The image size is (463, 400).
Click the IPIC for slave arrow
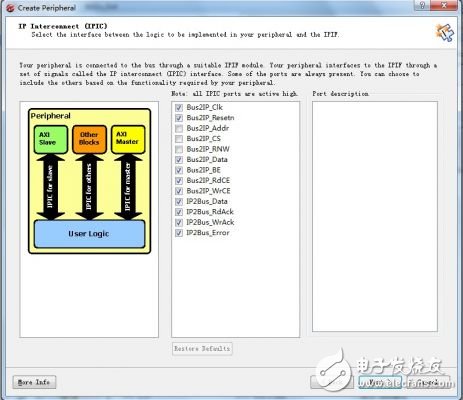click(x=51, y=187)
